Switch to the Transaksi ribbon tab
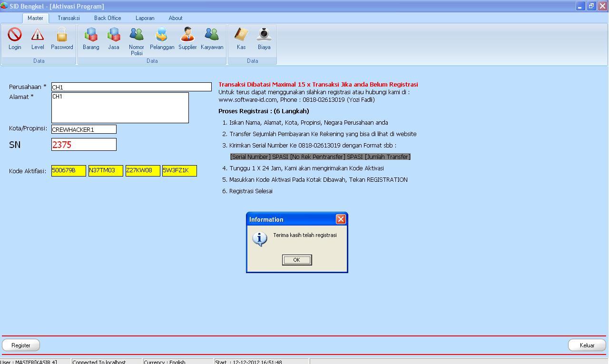609x364 pixels. click(x=69, y=18)
